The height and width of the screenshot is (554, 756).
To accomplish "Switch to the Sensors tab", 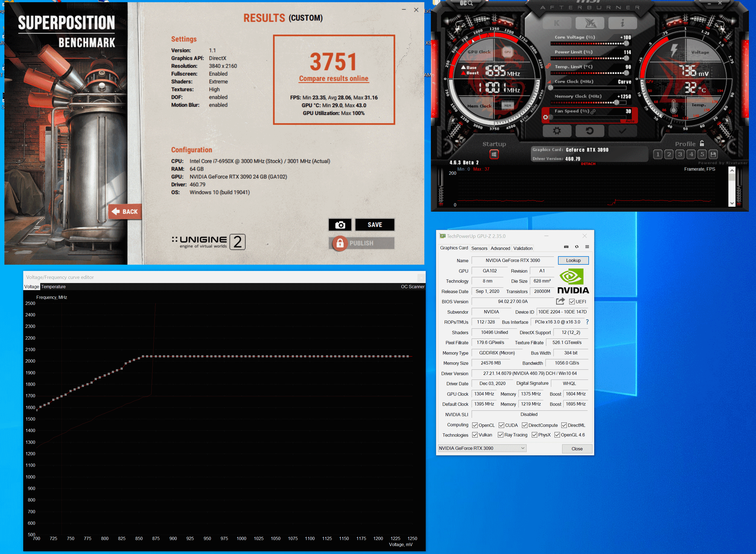I will click(x=479, y=248).
